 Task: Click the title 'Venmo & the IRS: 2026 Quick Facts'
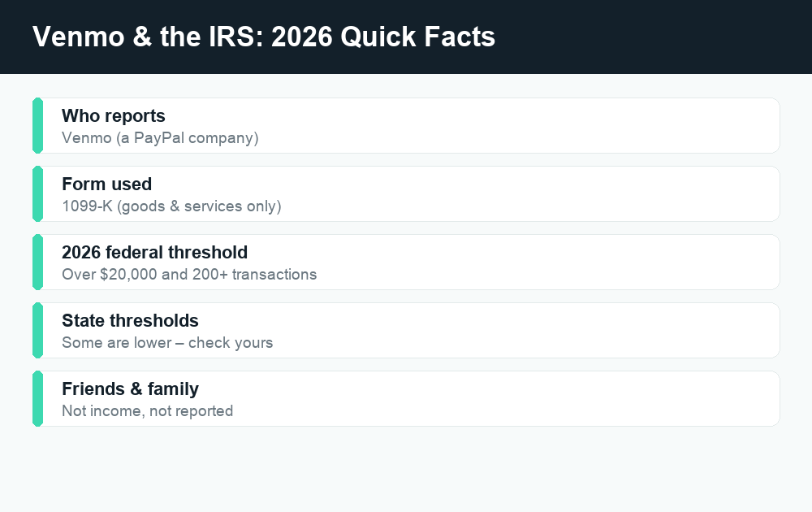pyautogui.click(x=264, y=37)
